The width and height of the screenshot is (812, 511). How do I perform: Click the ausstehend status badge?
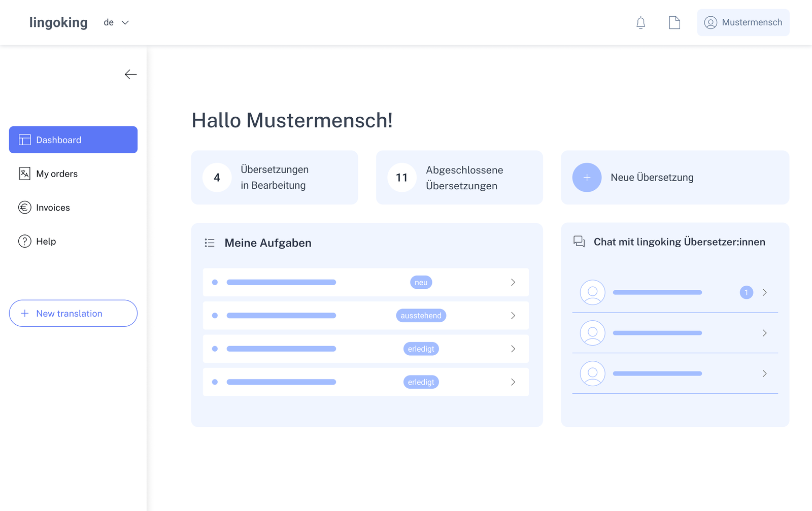pyautogui.click(x=421, y=316)
